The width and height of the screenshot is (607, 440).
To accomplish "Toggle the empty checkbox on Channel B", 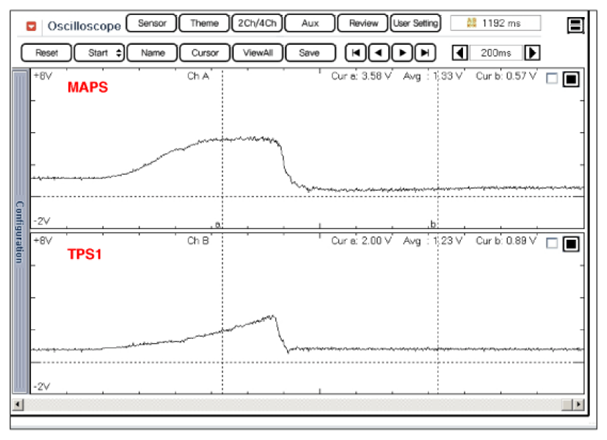I will click(x=551, y=243).
